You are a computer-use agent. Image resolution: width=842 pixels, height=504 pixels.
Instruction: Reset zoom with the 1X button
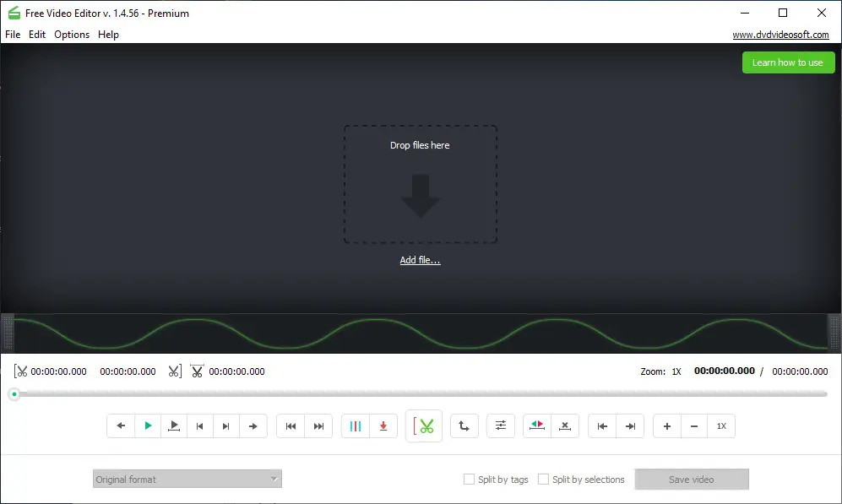[721, 426]
